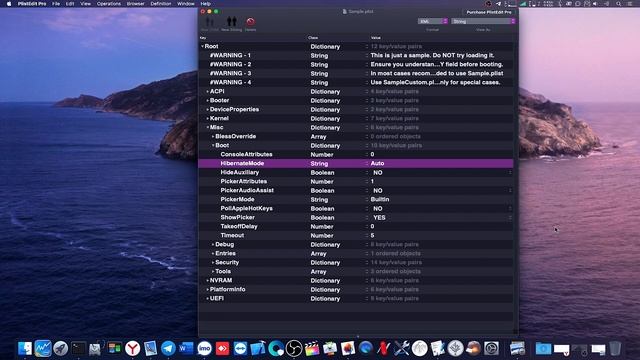Viewport: 640px width, 360px height.
Task: Click the New Sibling toolbar icon
Action: 231,22
